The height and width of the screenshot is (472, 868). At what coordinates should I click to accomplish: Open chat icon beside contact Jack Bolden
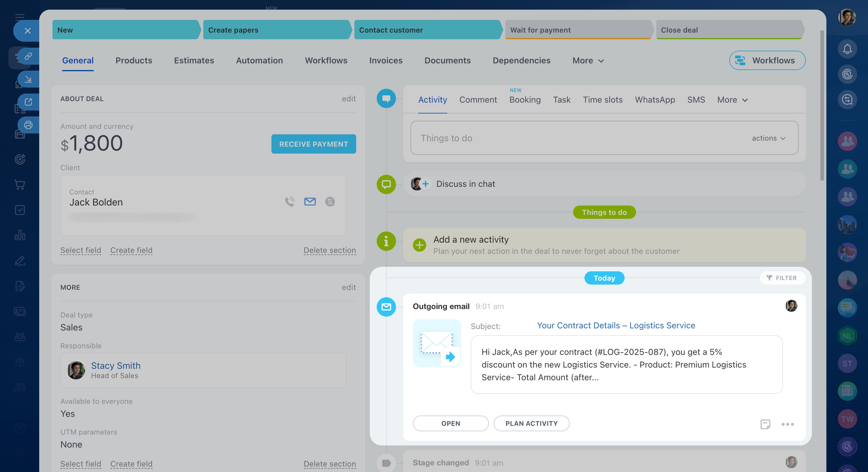pyautogui.click(x=330, y=202)
